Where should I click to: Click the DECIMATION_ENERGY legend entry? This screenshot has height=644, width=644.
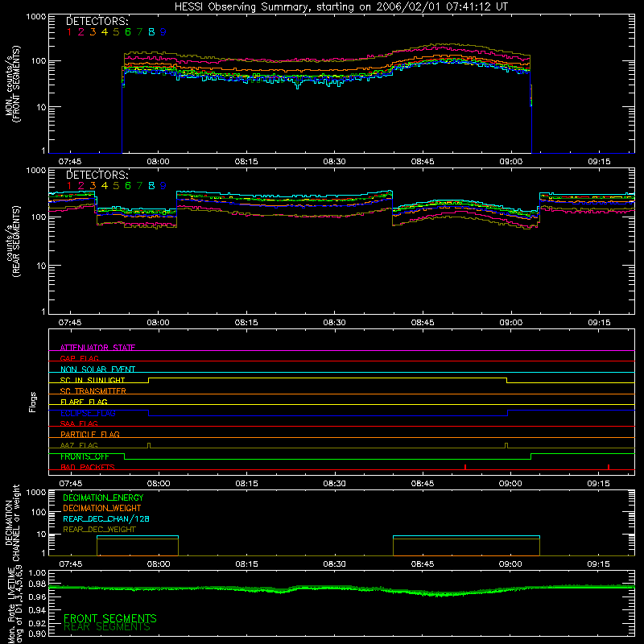(103, 497)
